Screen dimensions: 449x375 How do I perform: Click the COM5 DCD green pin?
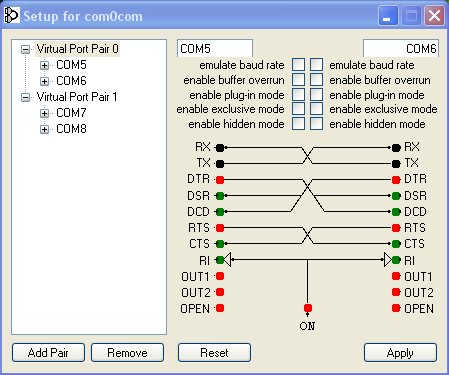[220, 212]
